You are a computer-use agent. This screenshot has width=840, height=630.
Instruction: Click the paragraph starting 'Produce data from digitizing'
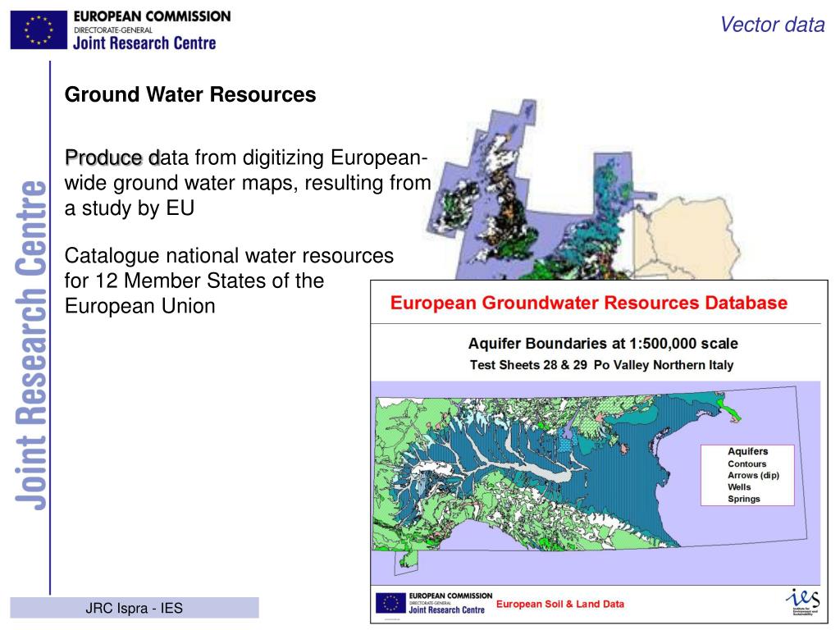pos(248,183)
